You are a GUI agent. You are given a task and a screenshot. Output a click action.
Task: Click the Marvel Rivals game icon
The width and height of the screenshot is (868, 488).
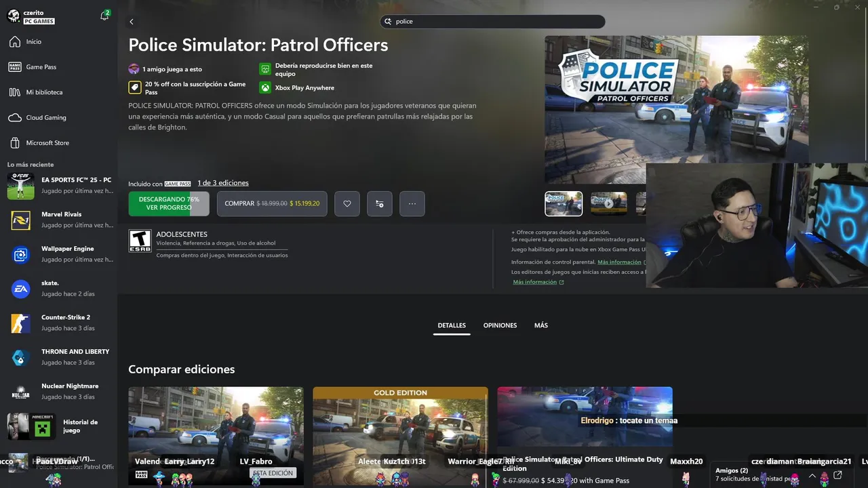pos(20,220)
